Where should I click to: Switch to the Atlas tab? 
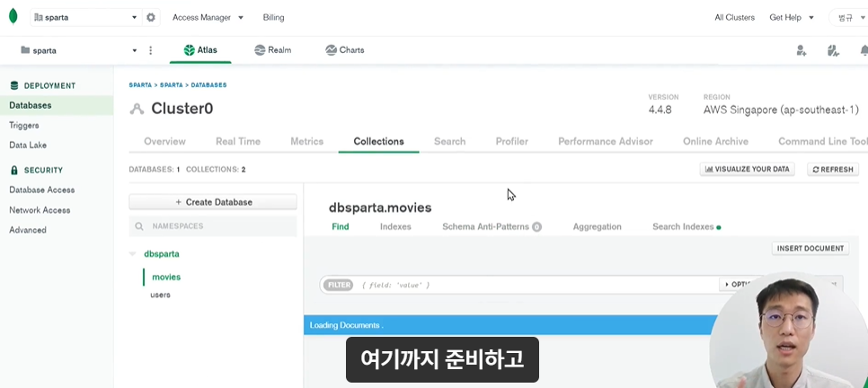(x=200, y=50)
